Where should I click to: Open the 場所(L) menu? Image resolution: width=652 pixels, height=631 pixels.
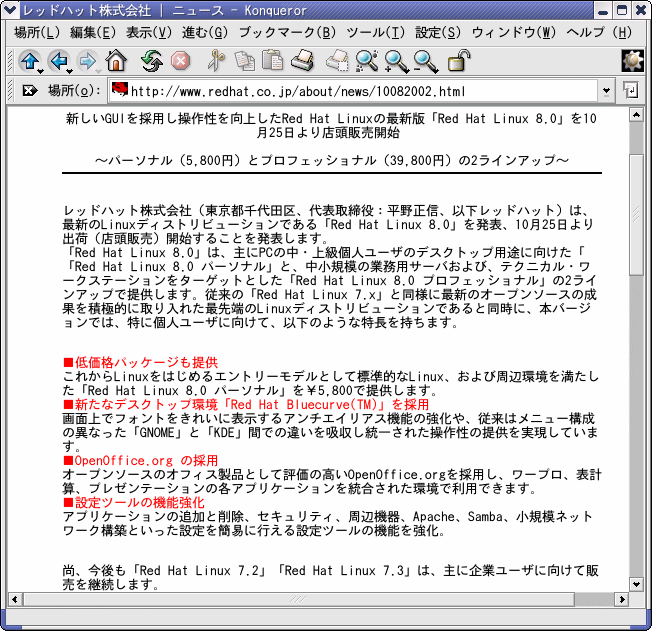pos(37,32)
